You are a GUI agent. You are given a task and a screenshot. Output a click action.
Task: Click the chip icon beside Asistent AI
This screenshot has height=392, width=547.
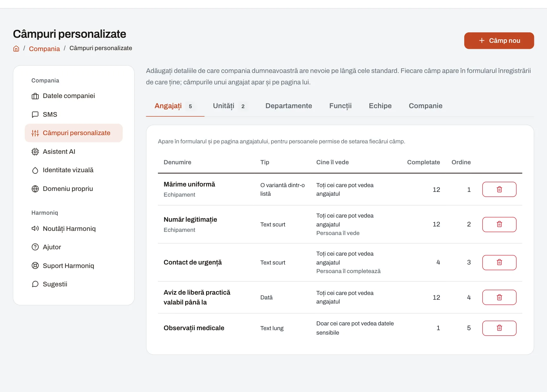[35, 152]
